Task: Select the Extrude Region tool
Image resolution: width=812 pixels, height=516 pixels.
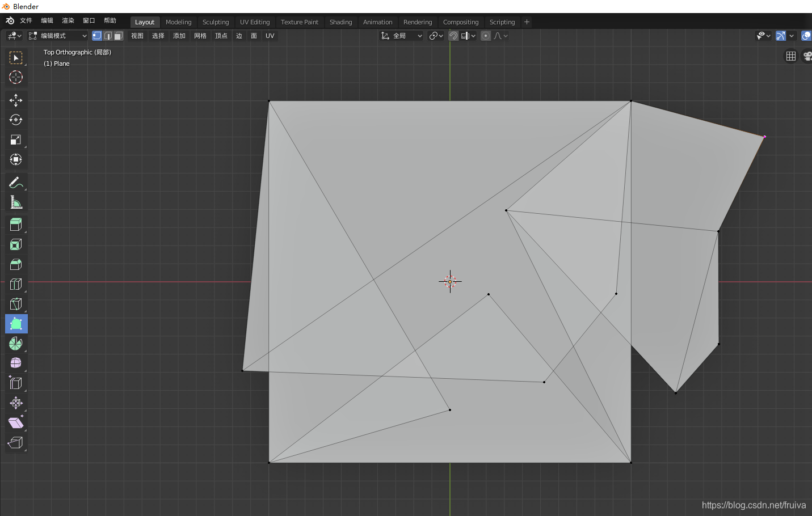Action: pyautogui.click(x=16, y=225)
